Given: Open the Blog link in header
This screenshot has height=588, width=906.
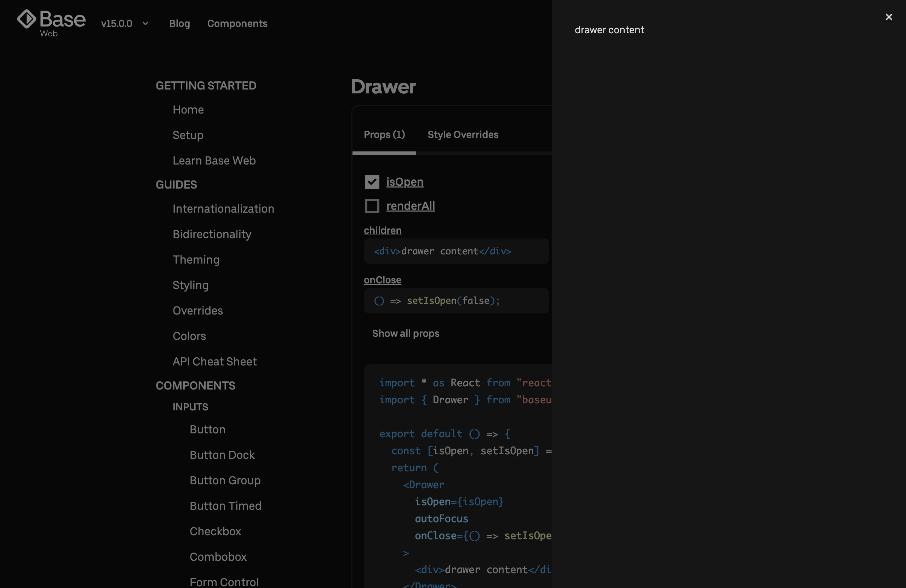Looking at the screenshot, I should point(179,24).
